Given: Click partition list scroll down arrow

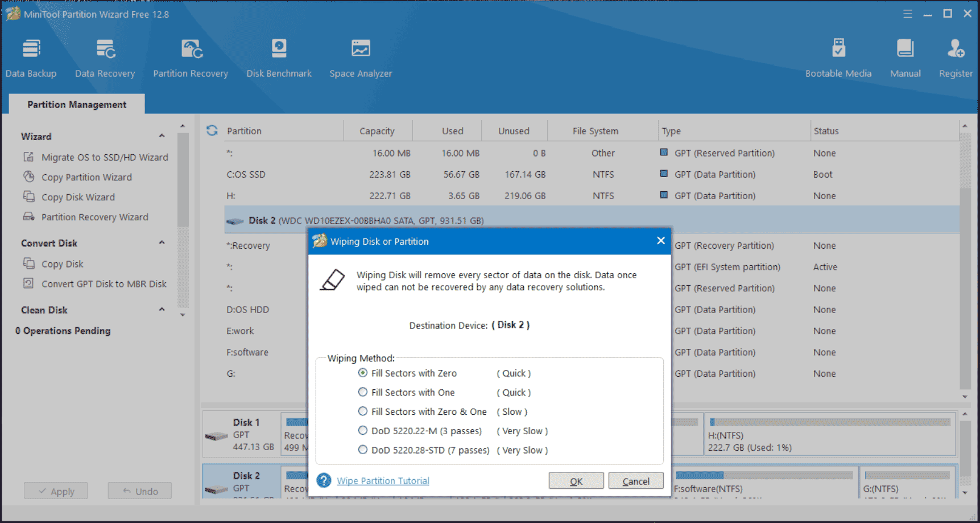Looking at the screenshot, I should [x=965, y=397].
